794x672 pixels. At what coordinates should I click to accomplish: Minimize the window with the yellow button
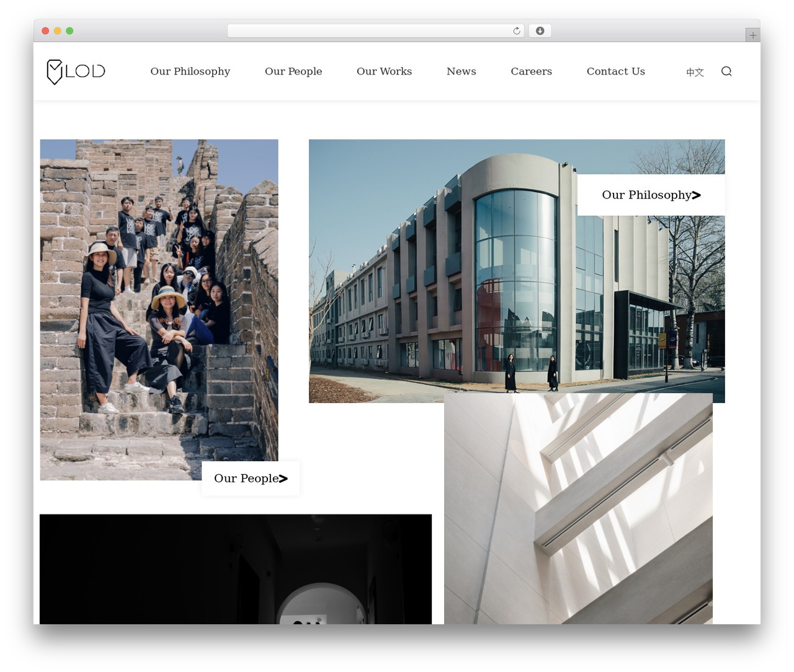pos(57,31)
